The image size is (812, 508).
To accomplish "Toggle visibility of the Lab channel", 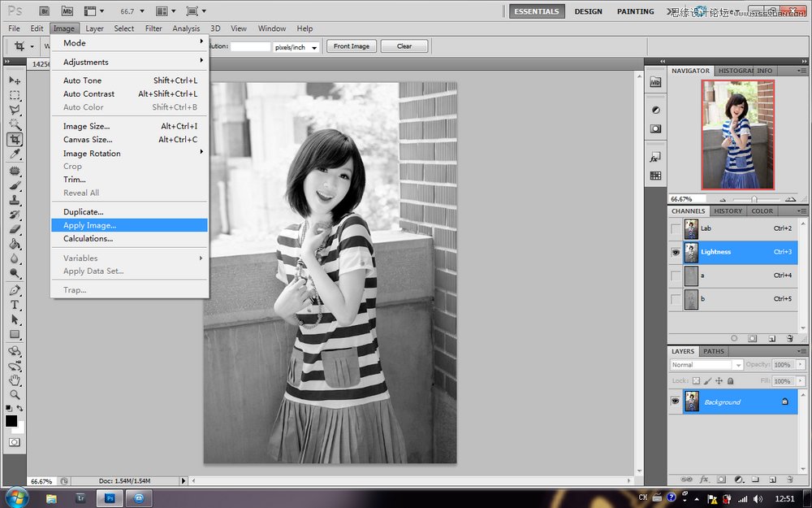I will coord(675,228).
